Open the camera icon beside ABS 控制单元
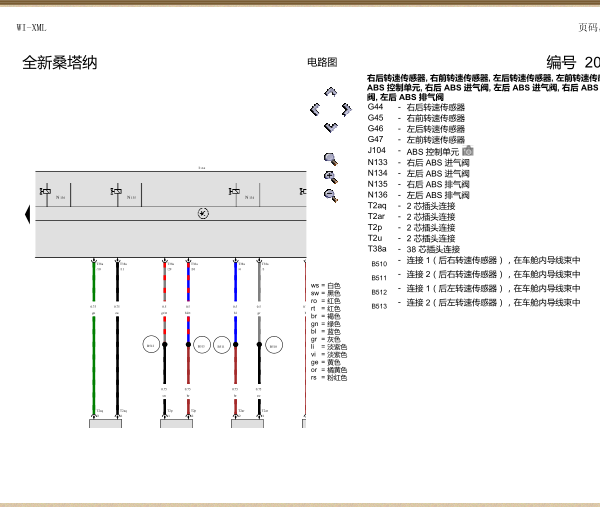 coord(468,151)
